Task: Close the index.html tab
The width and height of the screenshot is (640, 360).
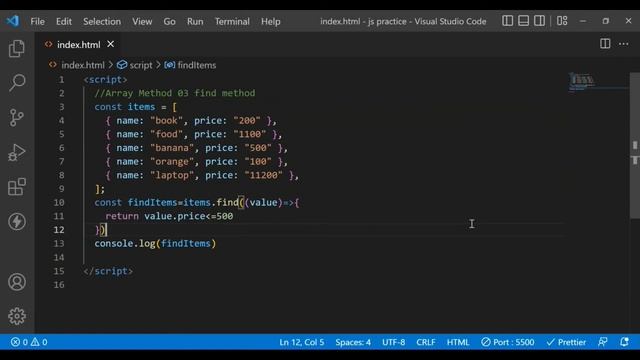Action: (111, 44)
